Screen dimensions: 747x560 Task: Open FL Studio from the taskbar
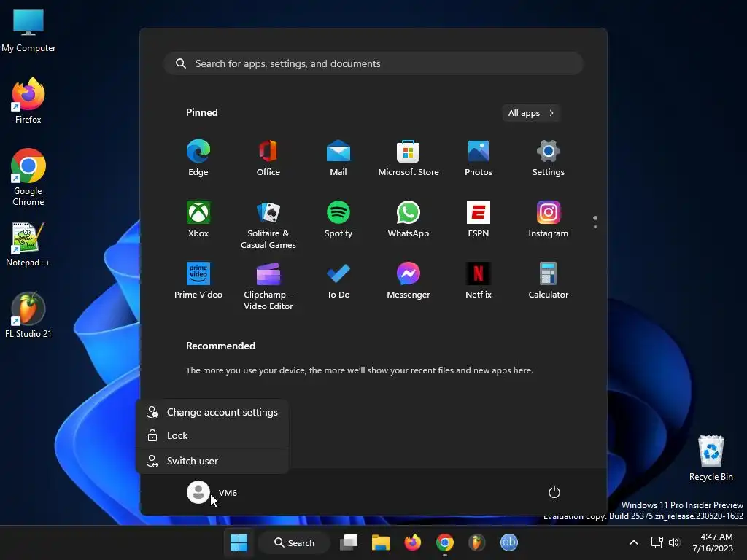click(476, 542)
